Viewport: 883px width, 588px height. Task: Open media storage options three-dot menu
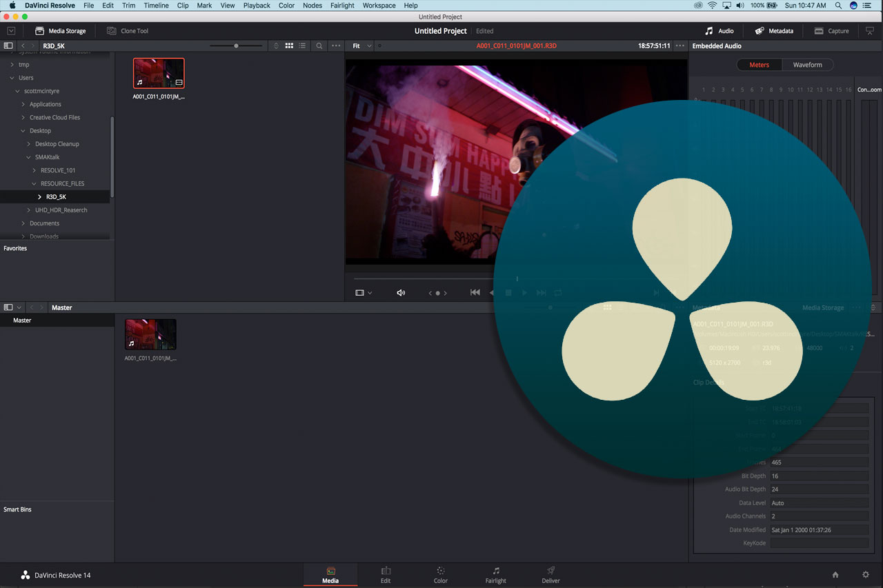pyautogui.click(x=336, y=45)
